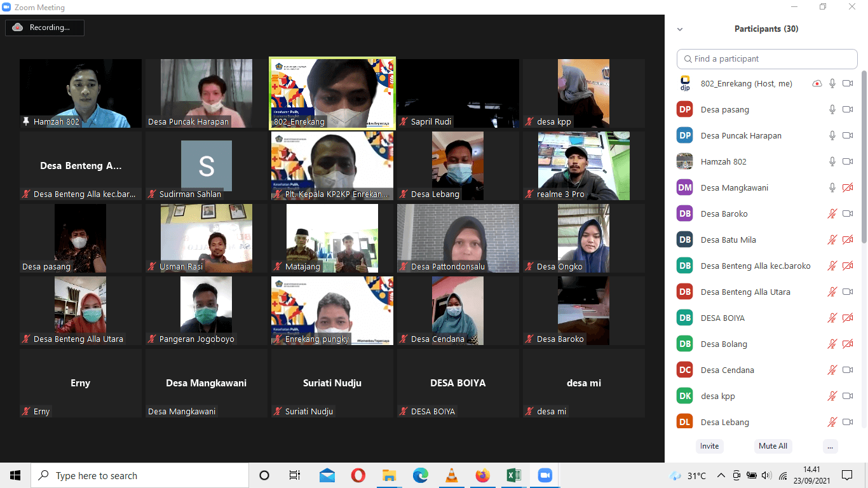868x488 pixels.
Task: Select Desa Bolang in participants list
Action: 724,344
